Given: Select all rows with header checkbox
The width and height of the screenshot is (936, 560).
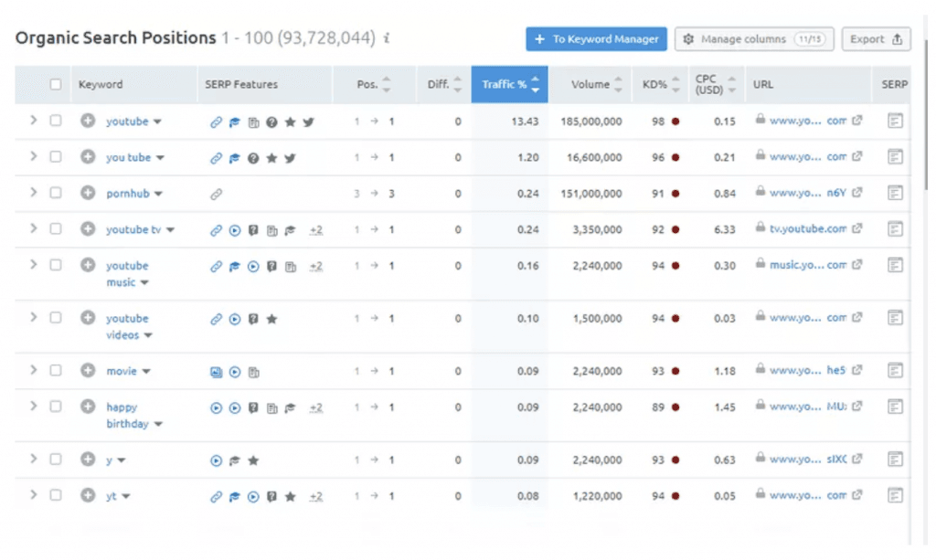Looking at the screenshot, I should (56, 84).
